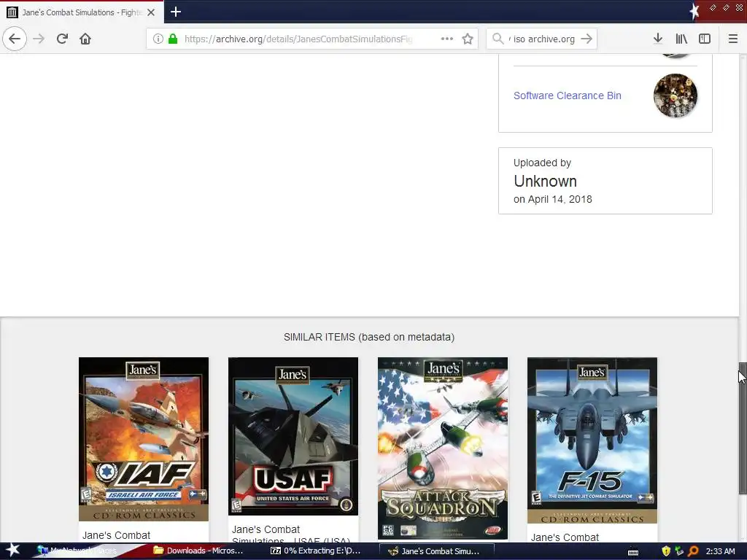The width and height of the screenshot is (747, 560).
Task: Open My Network Places on taskbar
Action: click(x=77, y=551)
